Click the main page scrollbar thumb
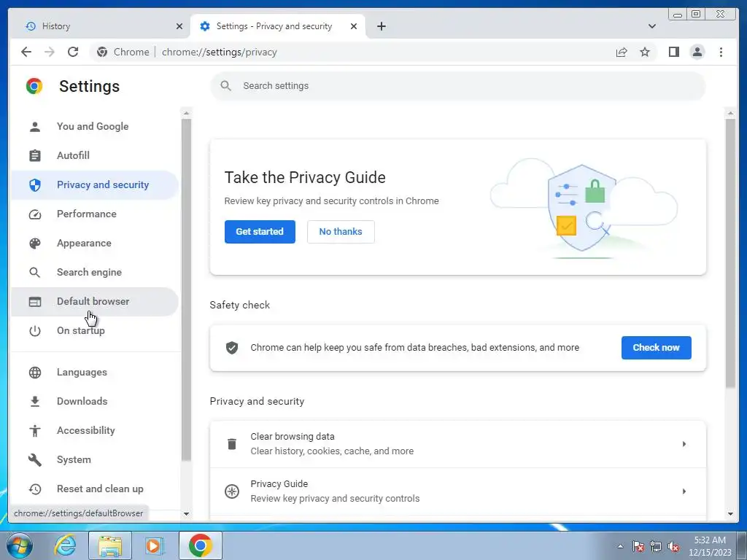This screenshot has width=747, height=560. (729, 253)
